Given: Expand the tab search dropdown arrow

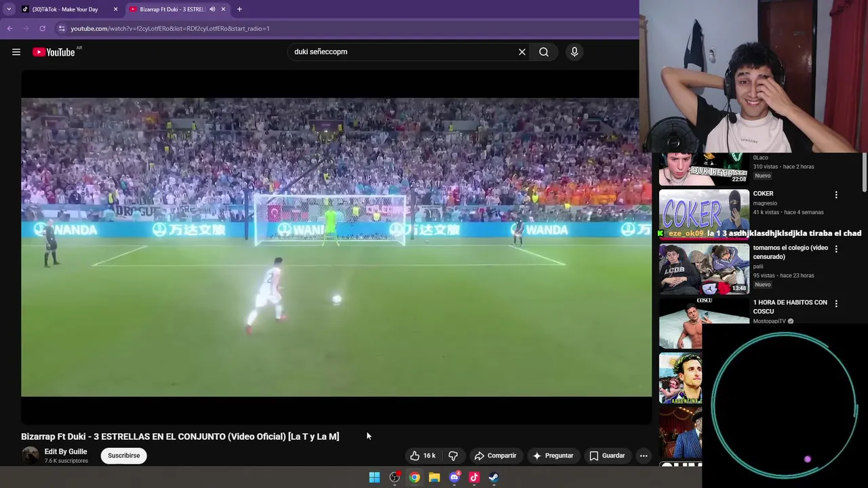Looking at the screenshot, I should [9, 9].
